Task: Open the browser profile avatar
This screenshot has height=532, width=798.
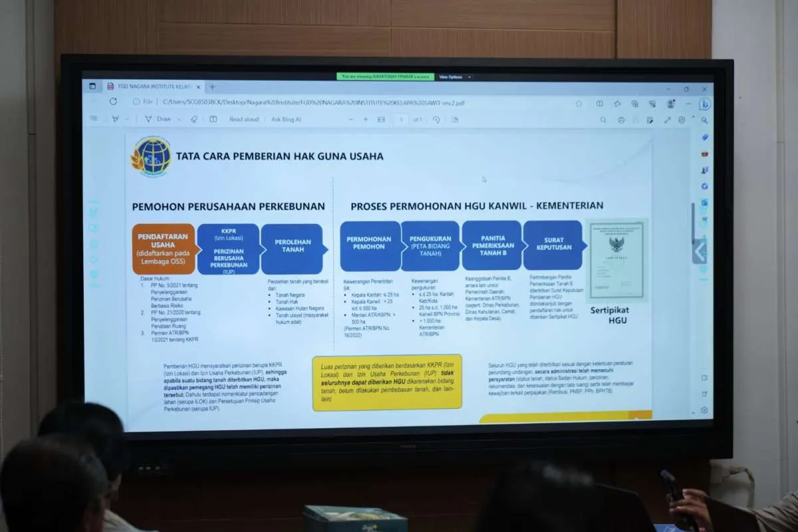Action: (672, 104)
